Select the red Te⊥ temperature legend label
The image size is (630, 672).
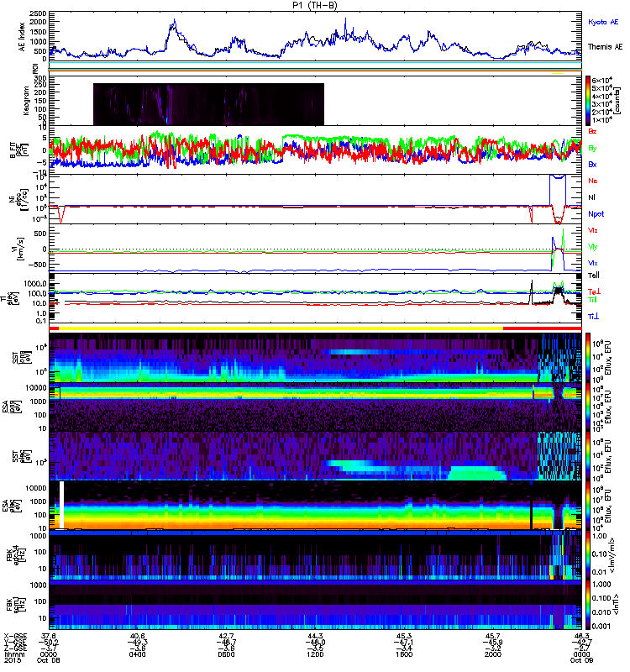tap(594, 291)
